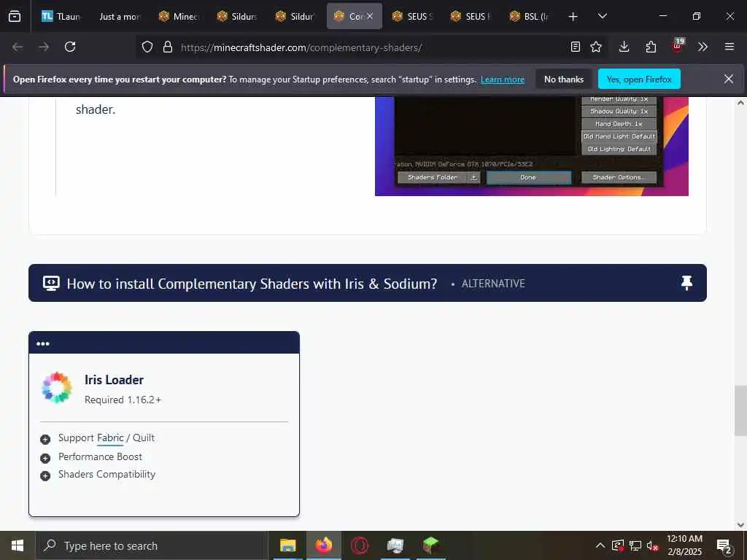Click How to install Complementary Shaders heading
Image resolution: width=747 pixels, height=560 pixels.
252,284
